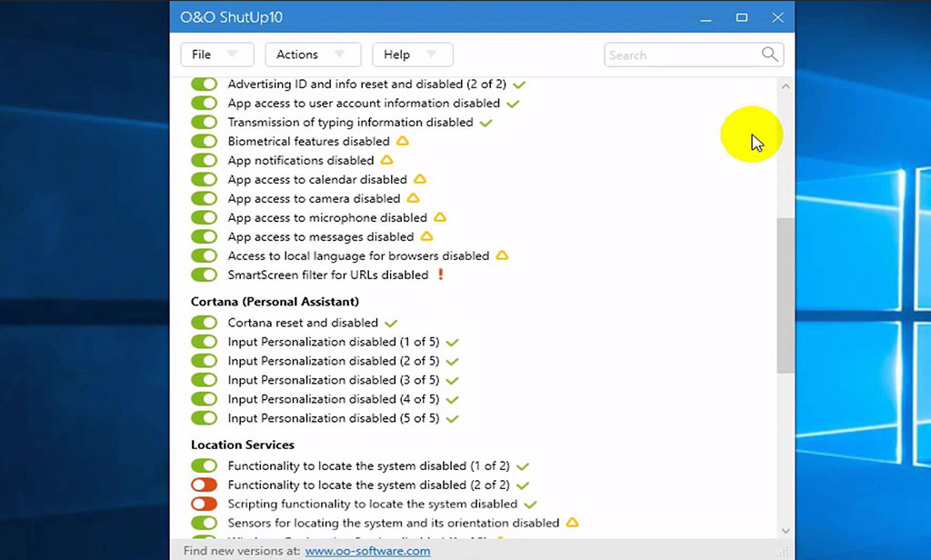This screenshot has height=560, width=931.
Task: Click the warning icon beside App access to messages
Action: coord(426,236)
